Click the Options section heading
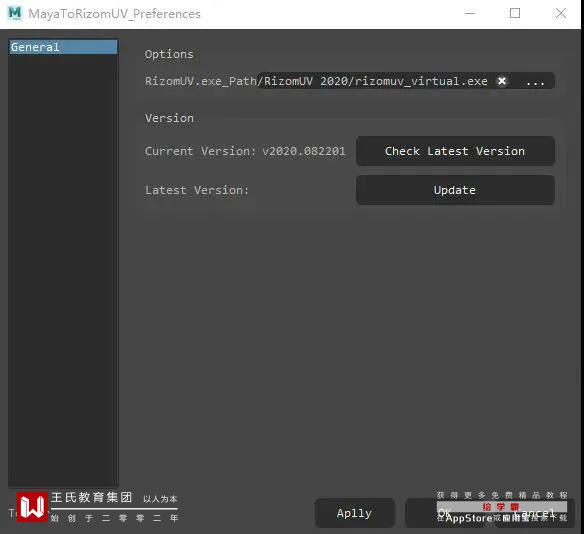 point(169,54)
